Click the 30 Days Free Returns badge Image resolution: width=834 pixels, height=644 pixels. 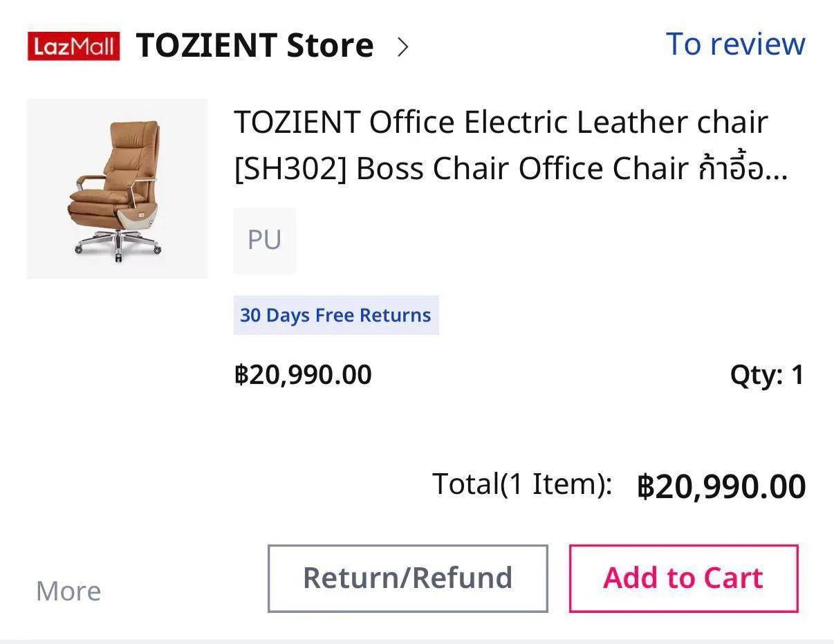(x=336, y=315)
